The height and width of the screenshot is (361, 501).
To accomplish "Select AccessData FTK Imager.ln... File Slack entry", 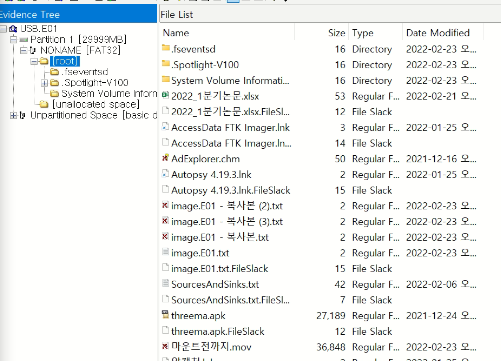I will tap(231, 143).
